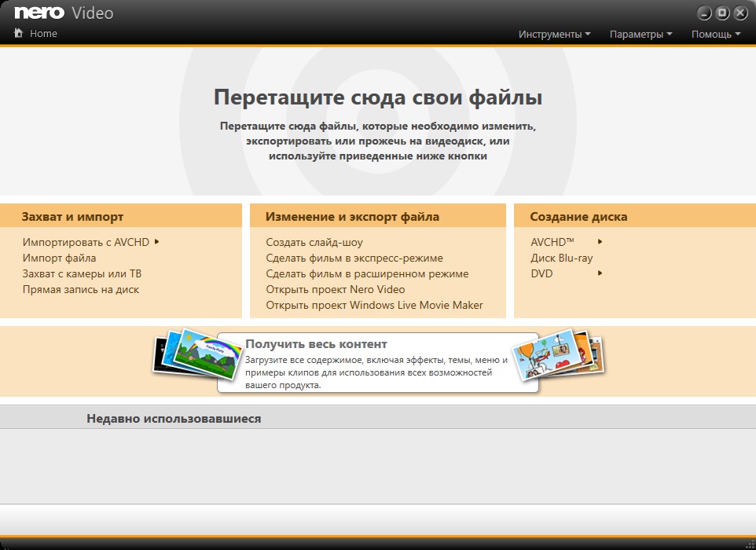The height and width of the screenshot is (550, 756).
Task: Click the Home house icon
Action: [x=17, y=33]
